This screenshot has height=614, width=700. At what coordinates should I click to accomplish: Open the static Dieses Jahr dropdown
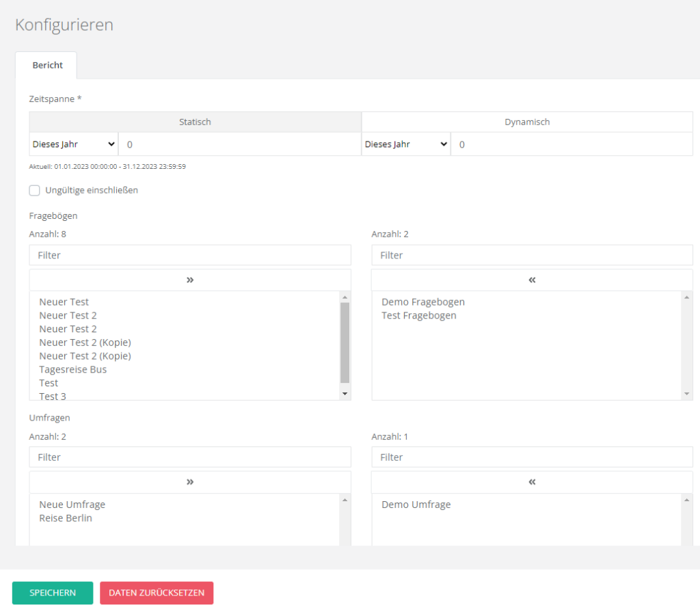pos(74,144)
